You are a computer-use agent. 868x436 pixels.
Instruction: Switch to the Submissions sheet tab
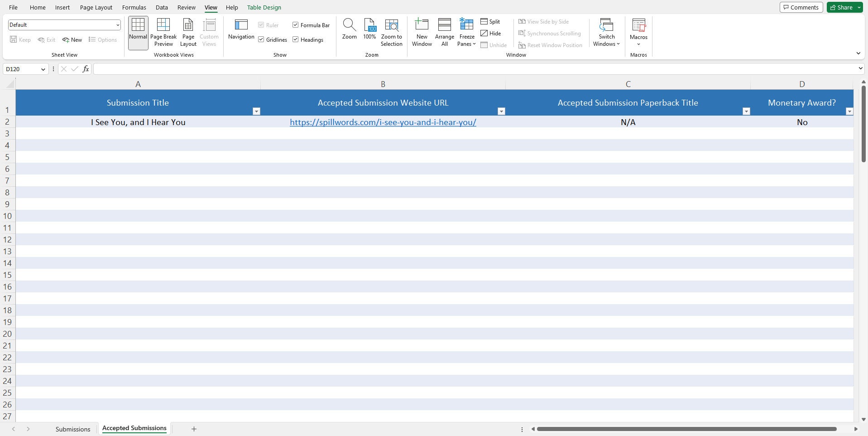point(72,429)
